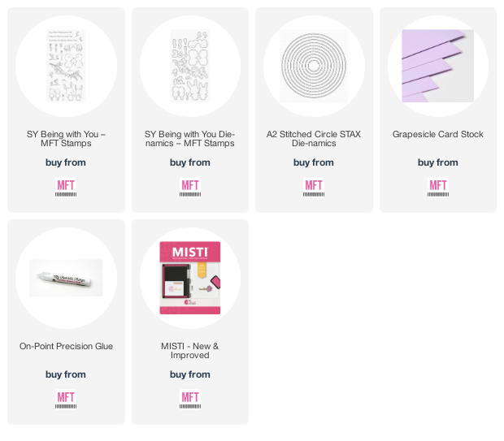Select 'SY Being with You – MFT Stamps' title
Screen dimensions: 504x441
tap(66, 138)
